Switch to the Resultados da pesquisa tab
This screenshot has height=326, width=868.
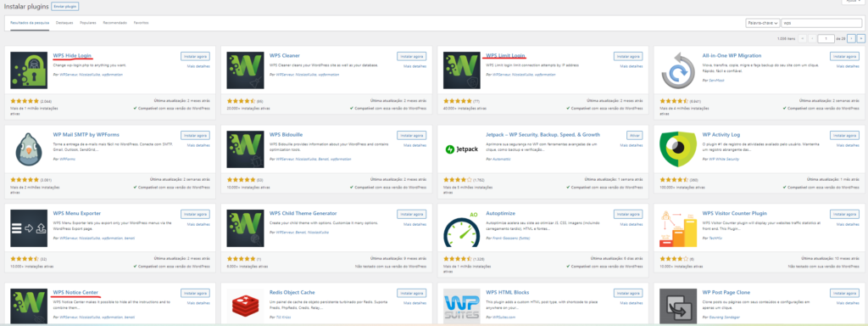pos(30,23)
